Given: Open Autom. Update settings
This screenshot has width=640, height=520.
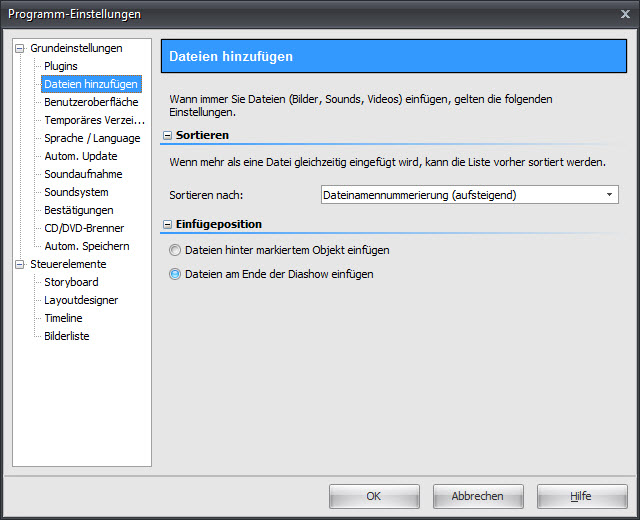Looking at the screenshot, I should click(80, 156).
